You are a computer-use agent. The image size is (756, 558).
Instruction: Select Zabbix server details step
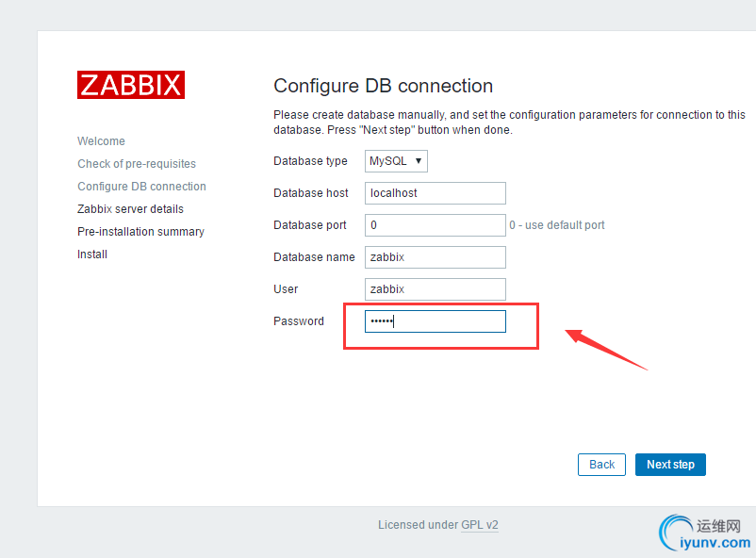tap(130, 209)
